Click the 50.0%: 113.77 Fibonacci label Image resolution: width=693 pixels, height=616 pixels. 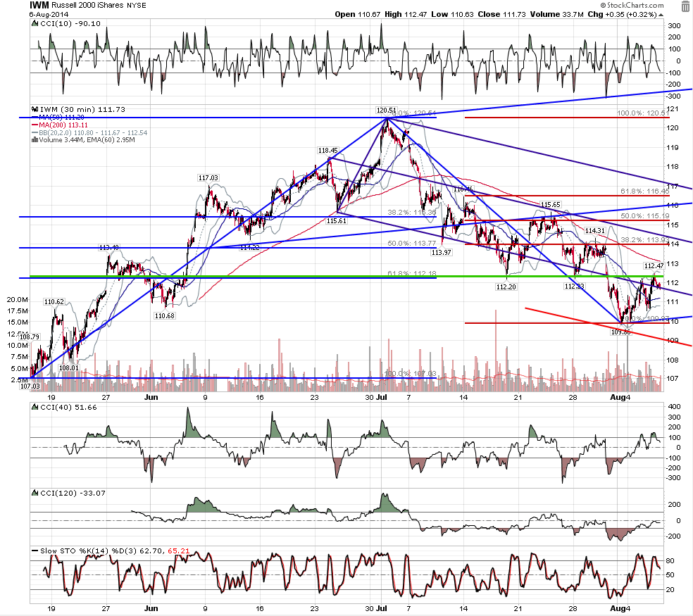click(411, 243)
